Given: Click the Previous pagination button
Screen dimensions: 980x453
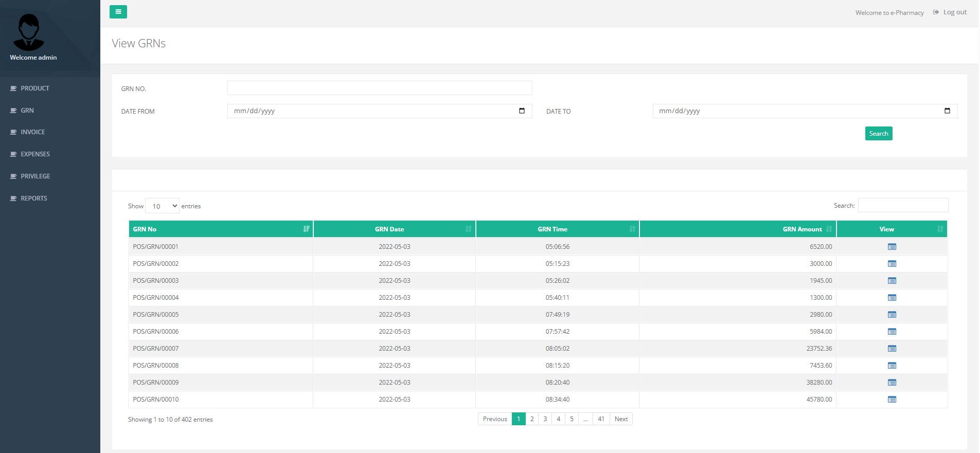Looking at the screenshot, I should coord(495,419).
